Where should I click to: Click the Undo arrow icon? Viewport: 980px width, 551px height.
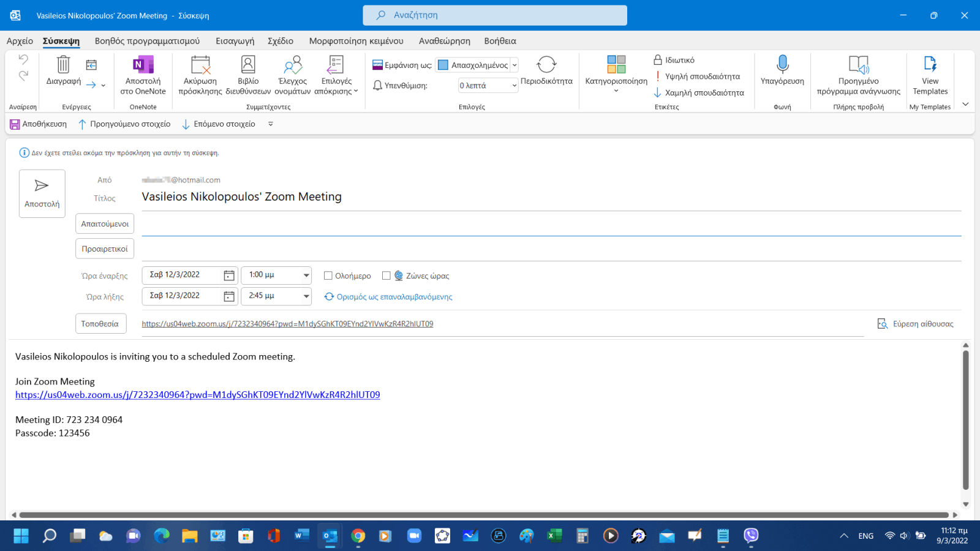23,59
